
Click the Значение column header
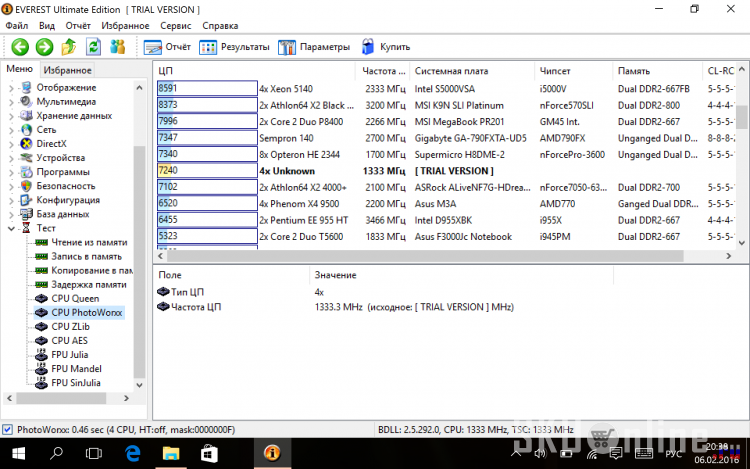click(x=461, y=275)
